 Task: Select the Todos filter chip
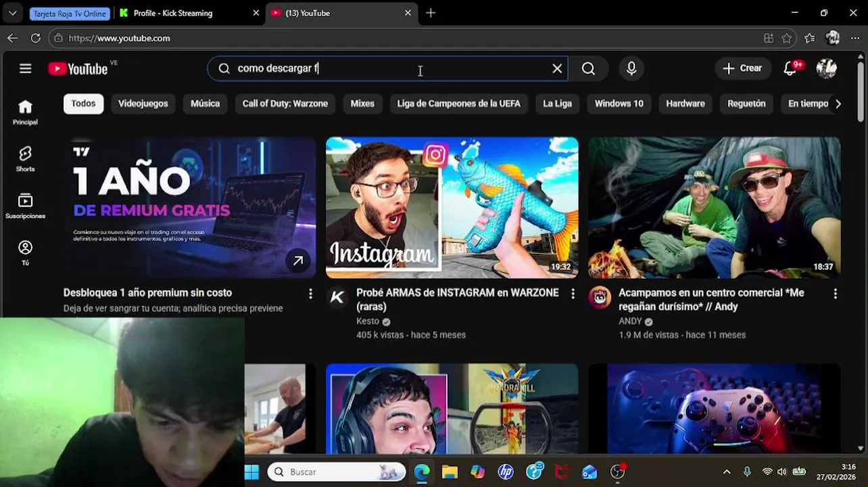pos(83,103)
